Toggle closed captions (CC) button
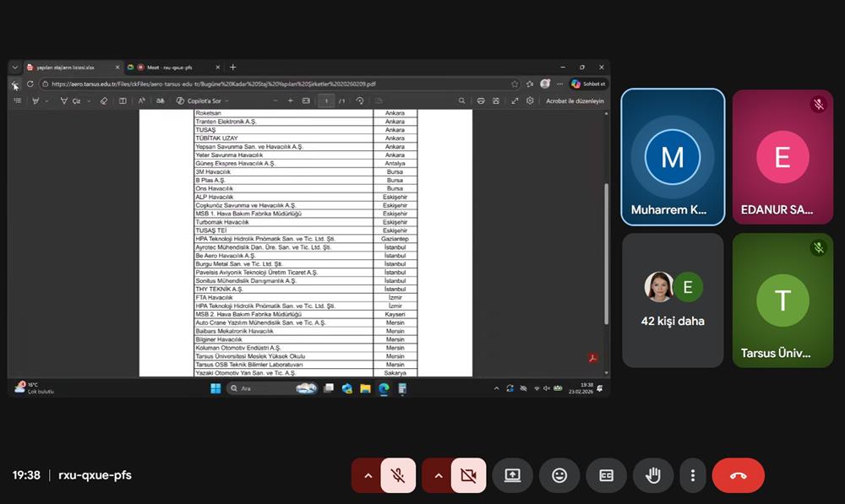 point(606,475)
